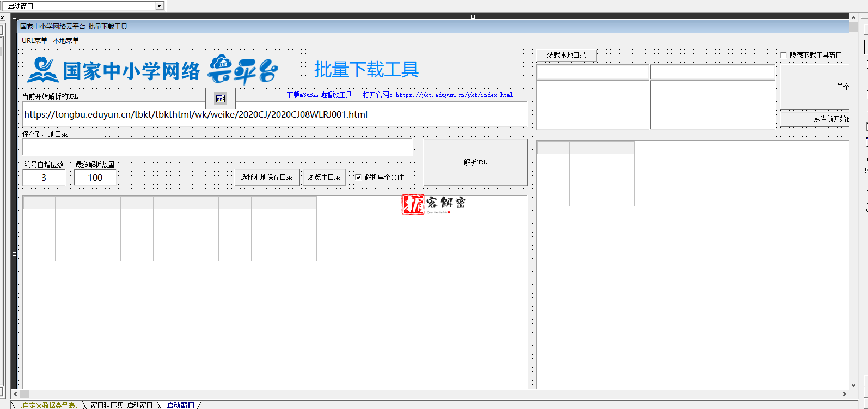Click the 编号自增位数 field showing 3
The height and width of the screenshot is (409, 868).
[44, 178]
